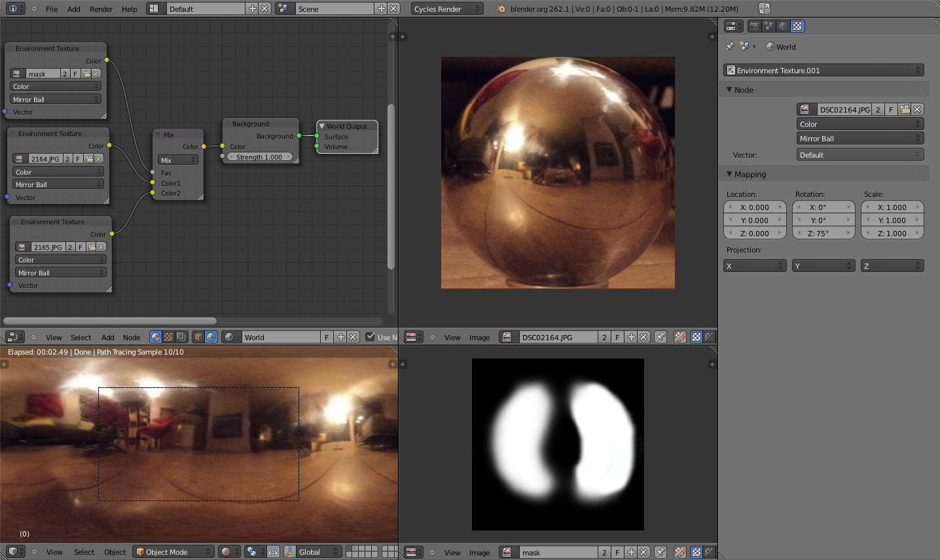Open the Render properties camera icon
This screenshot has width=940, height=560.
[755, 26]
